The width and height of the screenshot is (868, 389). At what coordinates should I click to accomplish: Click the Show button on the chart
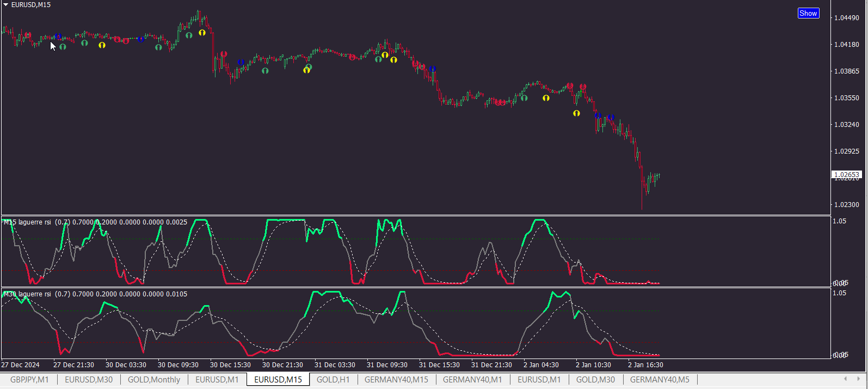point(808,13)
